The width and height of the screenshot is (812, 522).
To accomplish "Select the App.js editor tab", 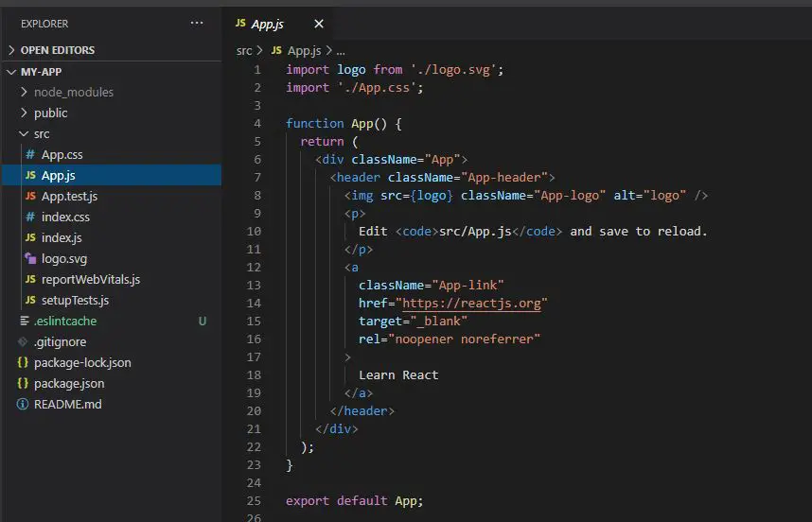I will (x=266, y=24).
